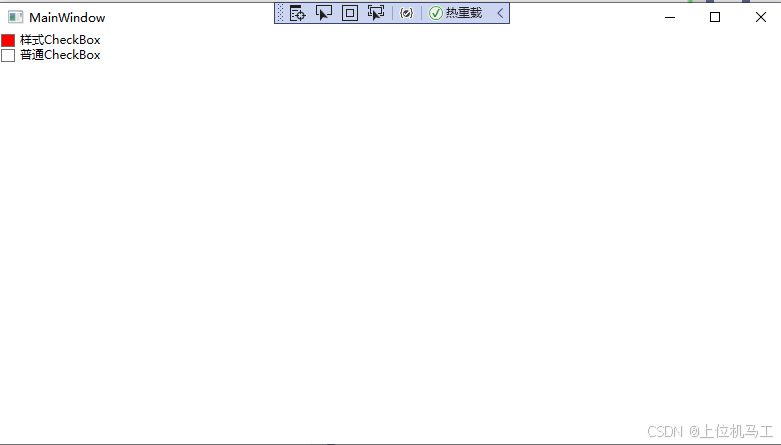
Task: Click the binding failures braces icon
Action: coord(406,13)
